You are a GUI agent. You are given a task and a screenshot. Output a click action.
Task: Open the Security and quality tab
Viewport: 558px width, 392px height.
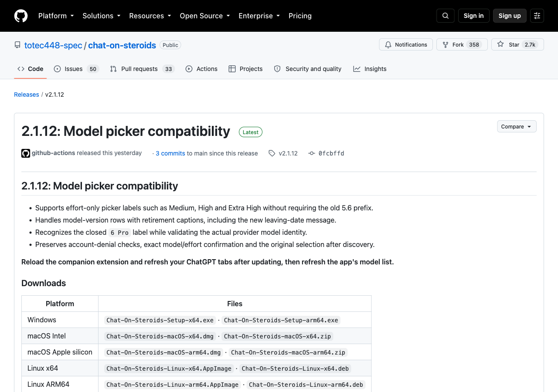pyautogui.click(x=308, y=69)
